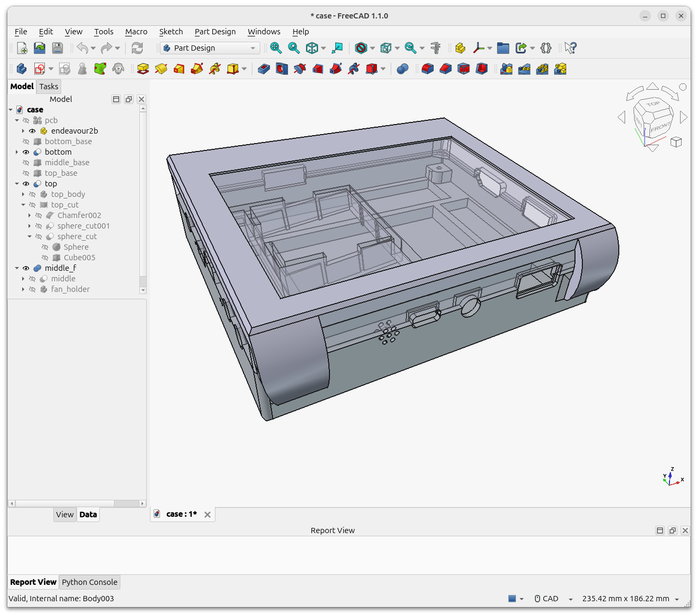Open the Part Design workbench dropdown

(210, 48)
